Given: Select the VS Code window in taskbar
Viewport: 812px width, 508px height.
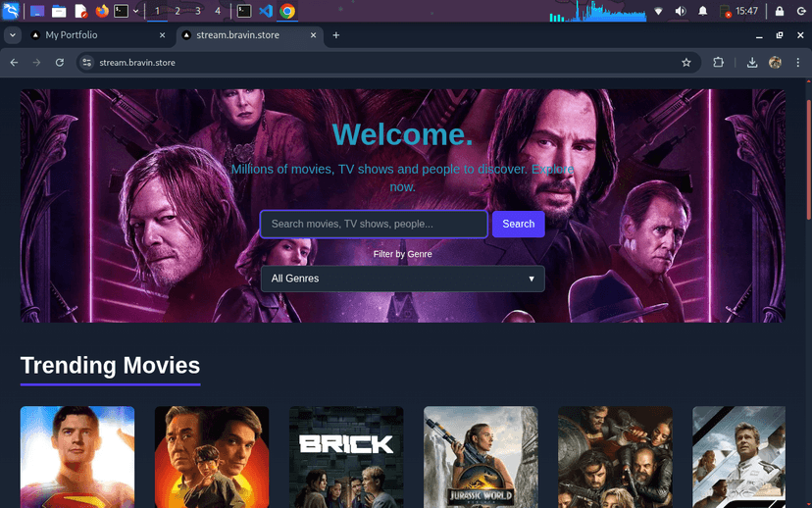Looking at the screenshot, I should [266, 11].
